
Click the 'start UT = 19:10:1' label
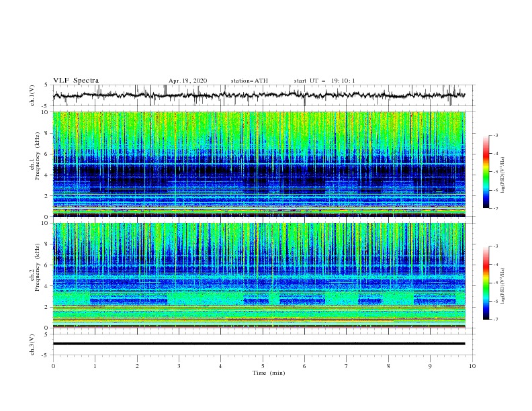pos(324,81)
